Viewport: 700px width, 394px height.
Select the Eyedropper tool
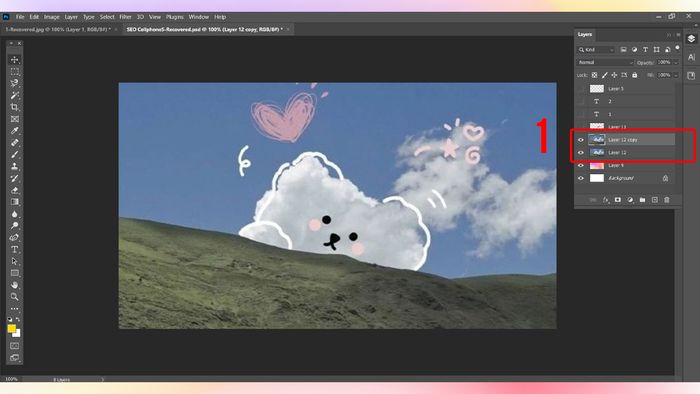[15, 131]
